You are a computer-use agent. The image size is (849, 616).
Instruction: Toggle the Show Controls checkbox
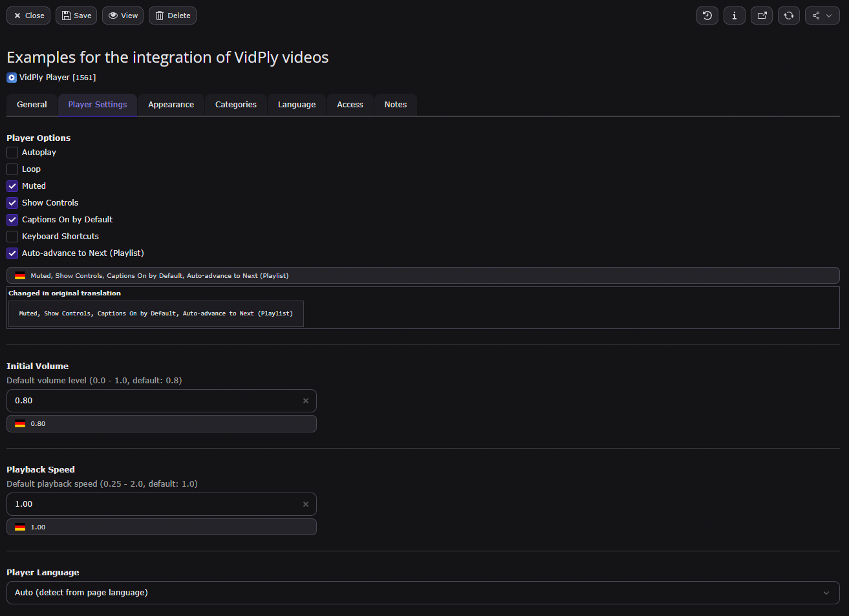(x=12, y=203)
